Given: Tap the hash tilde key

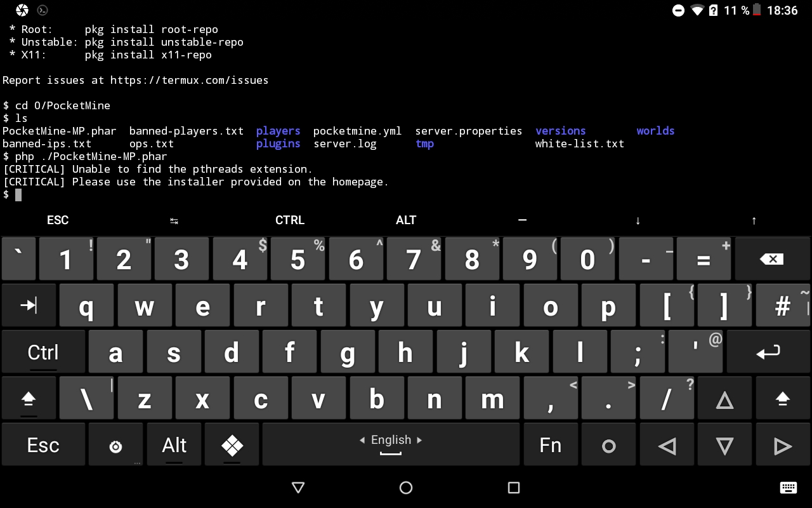Looking at the screenshot, I should coord(783,305).
